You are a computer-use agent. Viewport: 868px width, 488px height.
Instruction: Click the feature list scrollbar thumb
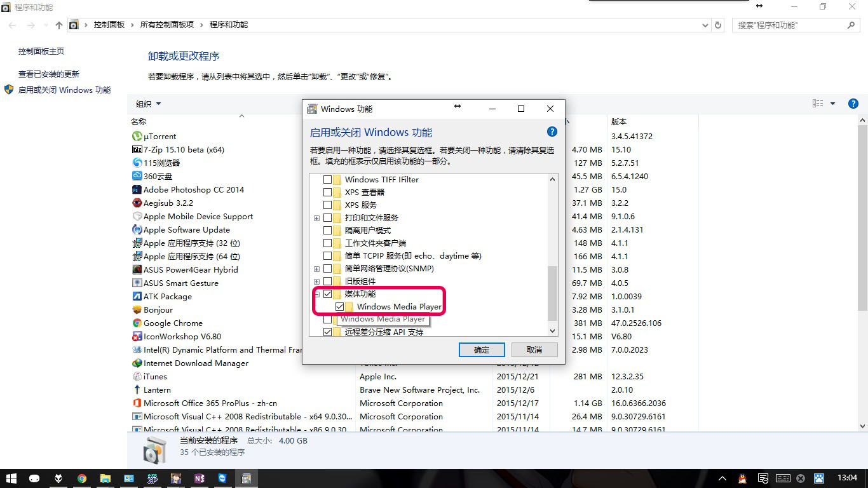(x=552, y=293)
